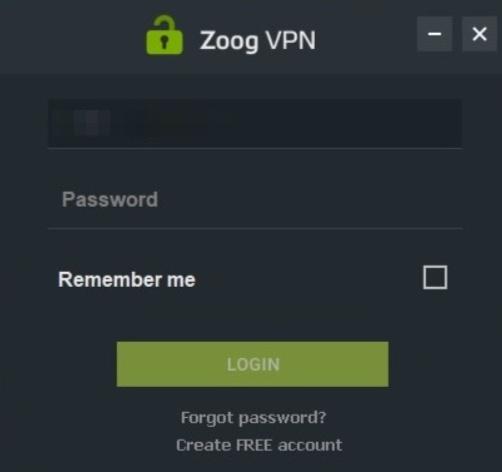Close the Zoog VPN login window
The height and width of the screenshot is (472, 502).
tap(479, 34)
